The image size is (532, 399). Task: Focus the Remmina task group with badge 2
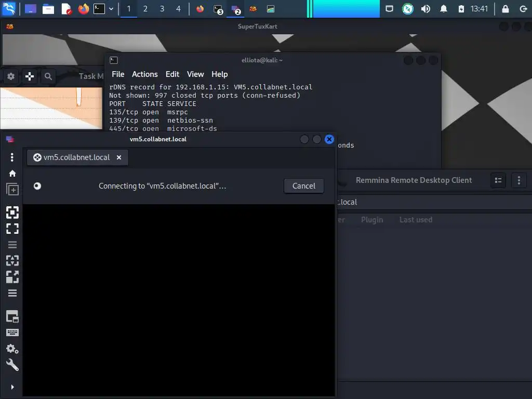coord(235,9)
